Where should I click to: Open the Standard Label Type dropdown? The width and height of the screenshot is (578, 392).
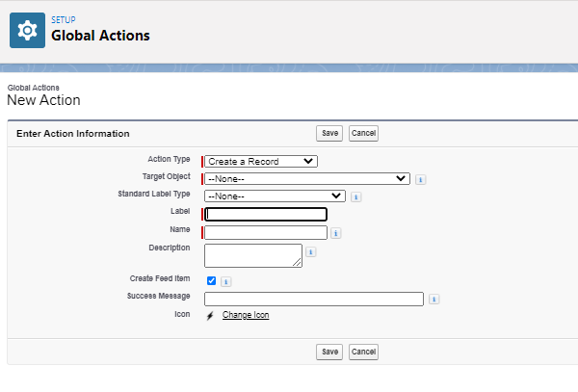point(275,196)
